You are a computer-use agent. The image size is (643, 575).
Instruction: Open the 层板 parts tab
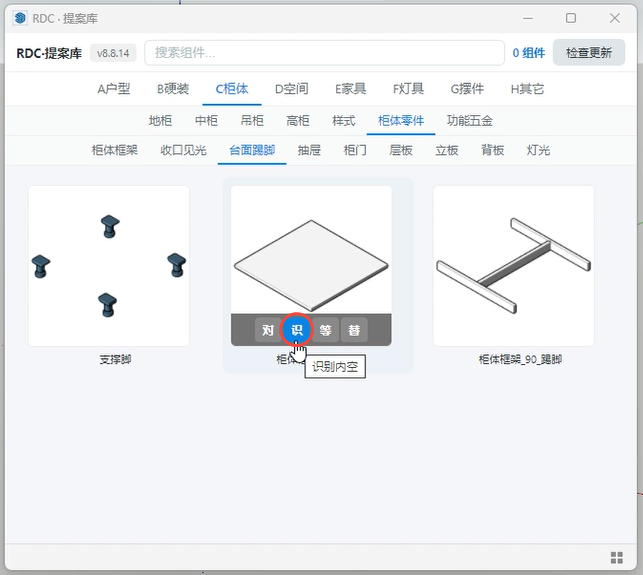point(401,150)
